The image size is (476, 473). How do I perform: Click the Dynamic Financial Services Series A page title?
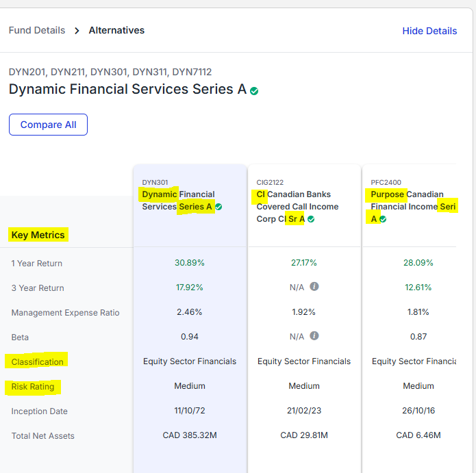(x=128, y=89)
